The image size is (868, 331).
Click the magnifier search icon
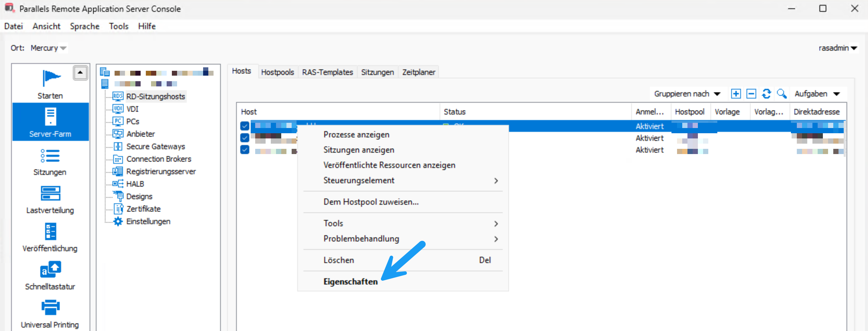pyautogui.click(x=782, y=94)
